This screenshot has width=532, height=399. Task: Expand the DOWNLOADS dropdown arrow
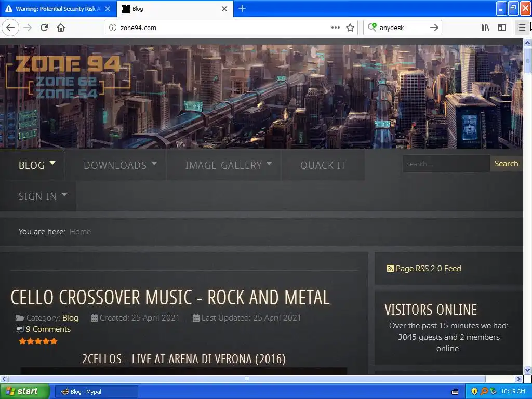coord(154,164)
